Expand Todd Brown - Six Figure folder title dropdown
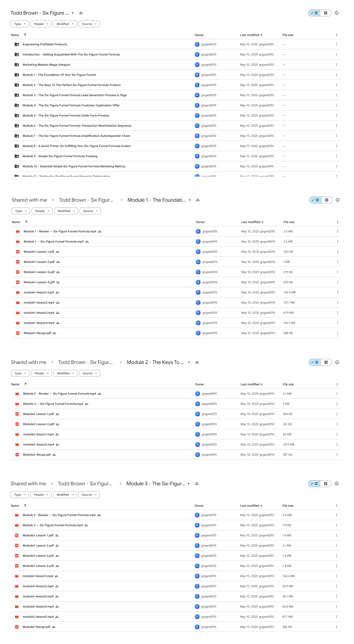The width and height of the screenshot is (354, 644). (x=73, y=13)
